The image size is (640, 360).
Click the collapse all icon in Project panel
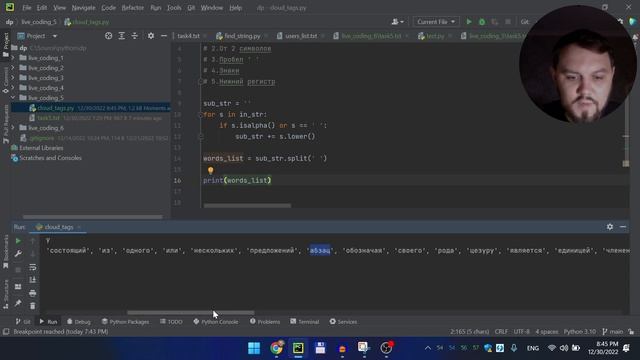135,36
